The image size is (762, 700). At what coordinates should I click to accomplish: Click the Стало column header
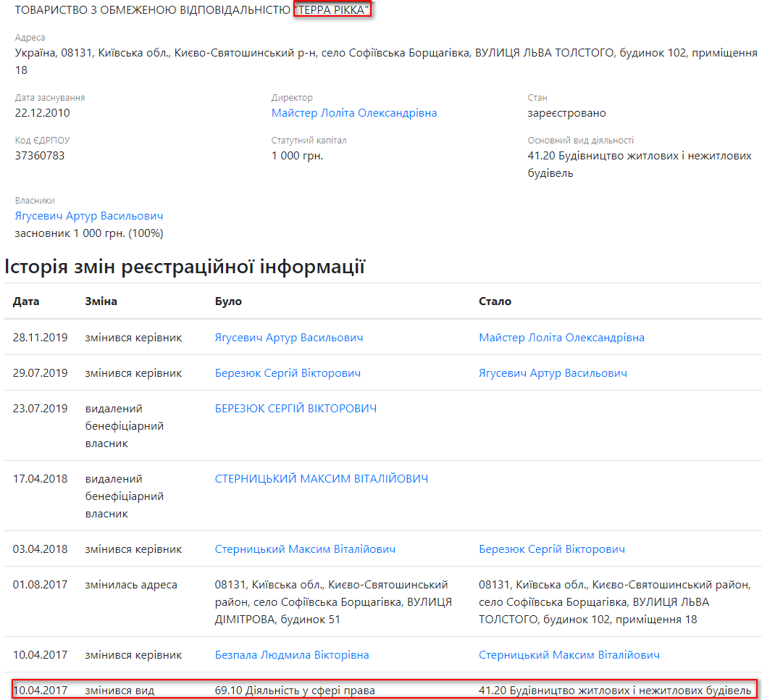tap(495, 301)
